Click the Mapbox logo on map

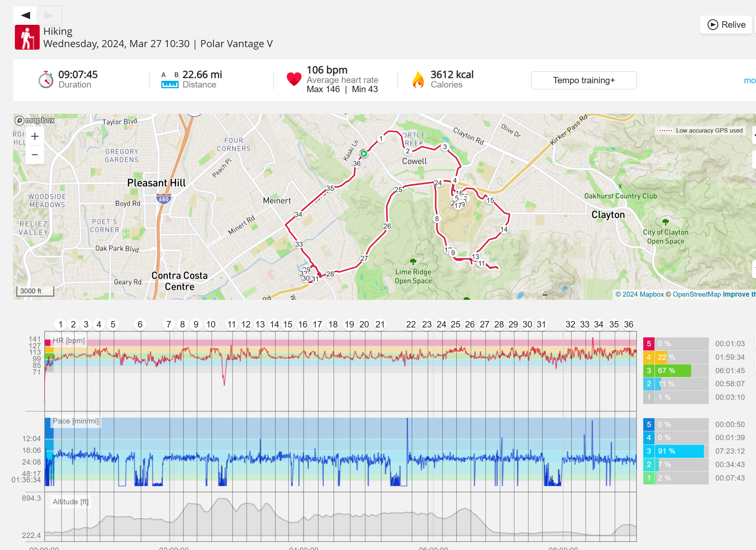tap(35, 120)
